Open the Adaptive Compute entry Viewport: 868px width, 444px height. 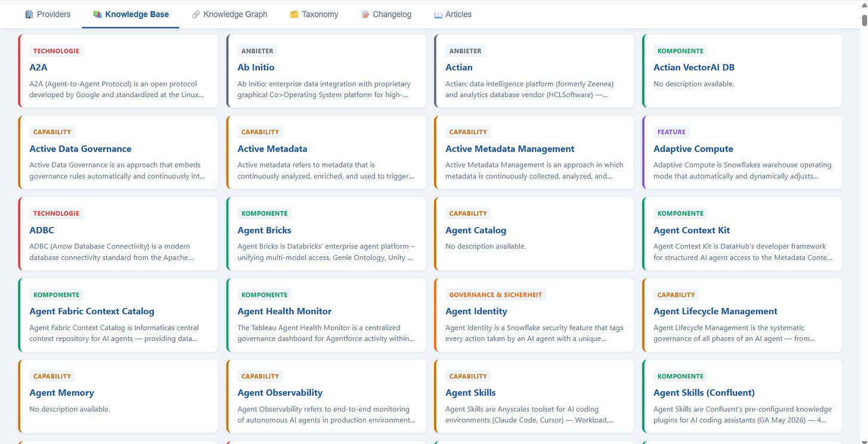[x=693, y=149]
